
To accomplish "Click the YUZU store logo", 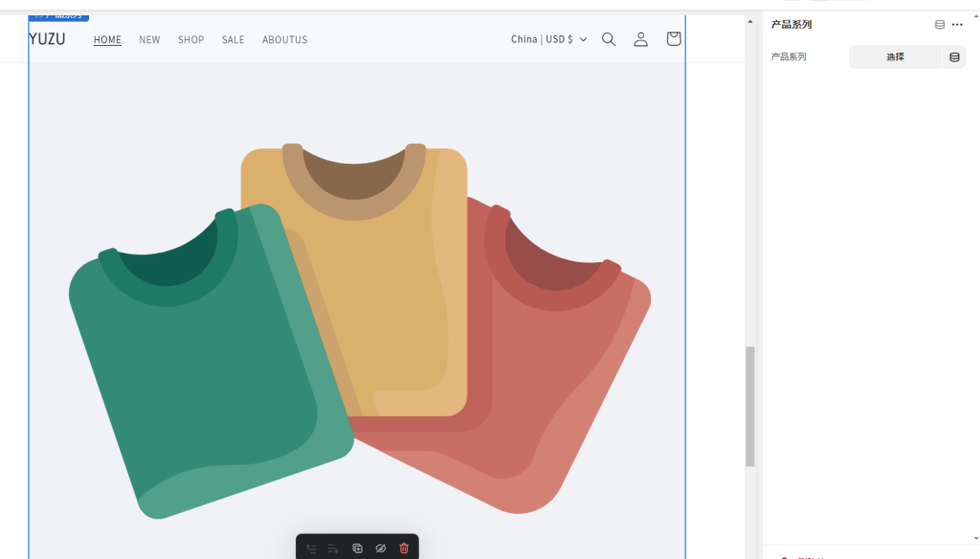I will [47, 39].
